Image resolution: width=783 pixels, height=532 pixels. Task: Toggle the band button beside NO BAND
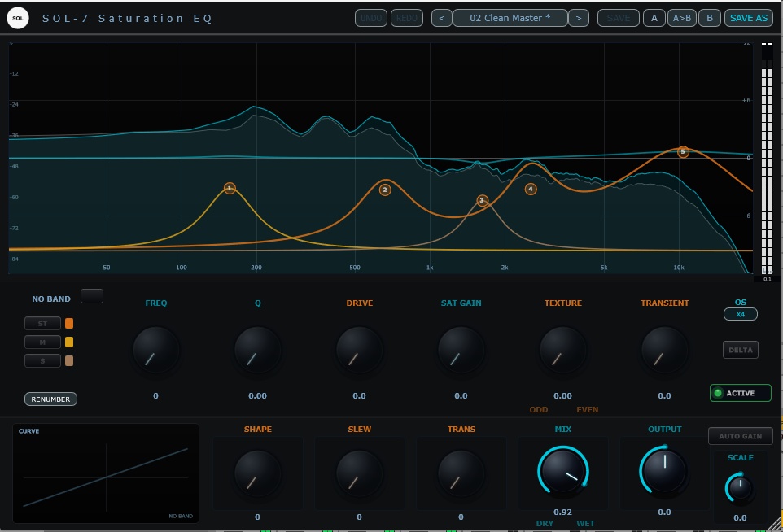92,296
